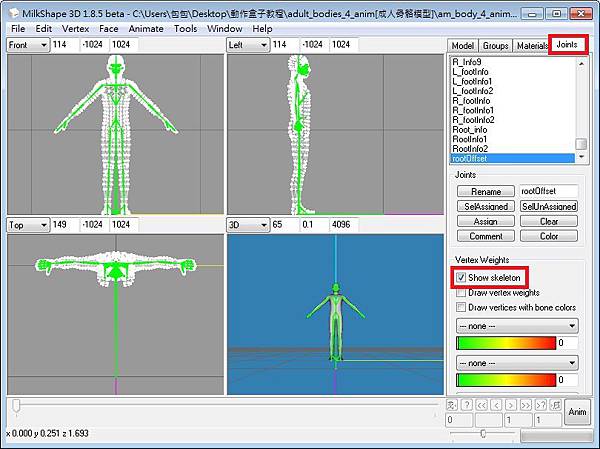This screenshot has width=600, height=449.
Task: Open the Vertex menu
Action: click(75, 29)
